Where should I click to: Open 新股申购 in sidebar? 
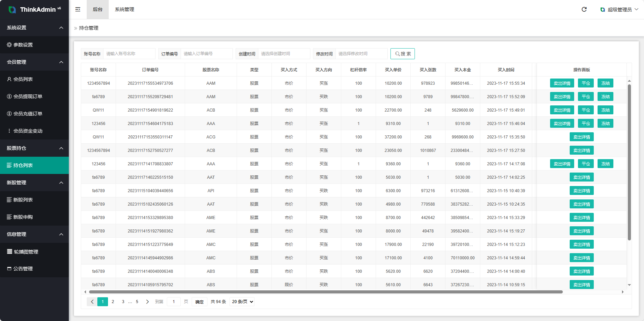(x=34, y=217)
